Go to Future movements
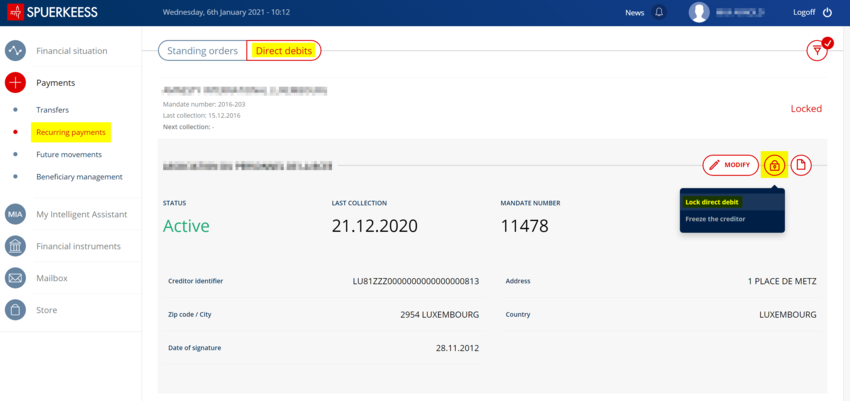 tap(69, 154)
